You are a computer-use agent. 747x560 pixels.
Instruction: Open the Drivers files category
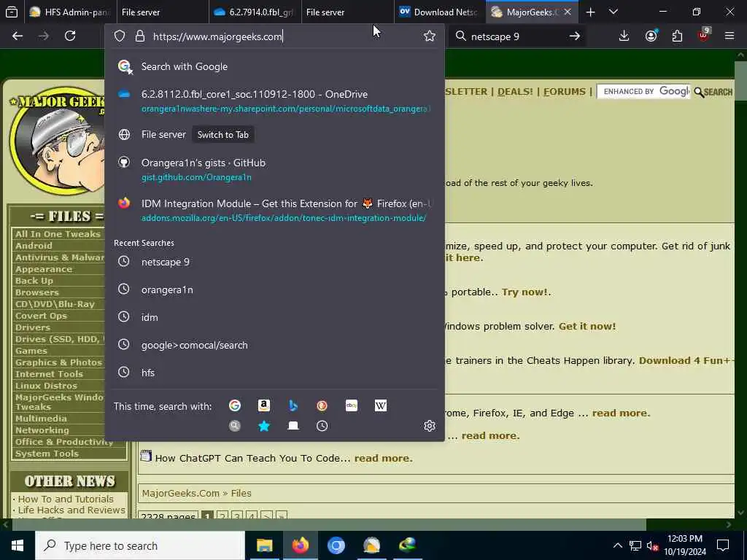[33, 327]
